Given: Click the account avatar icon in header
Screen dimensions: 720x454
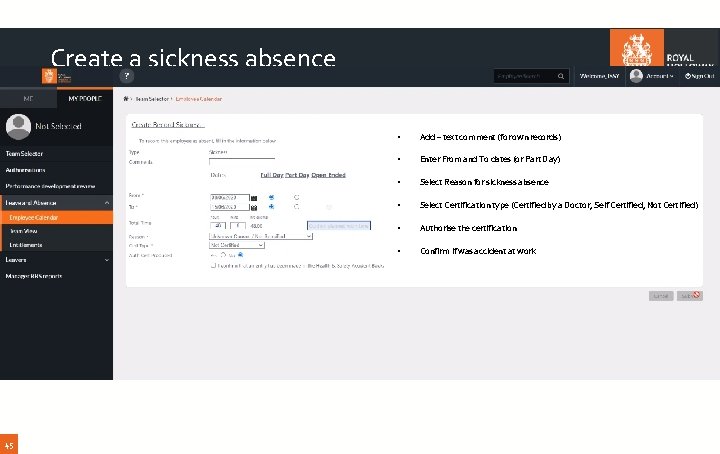Looking at the screenshot, I should coord(636,76).
